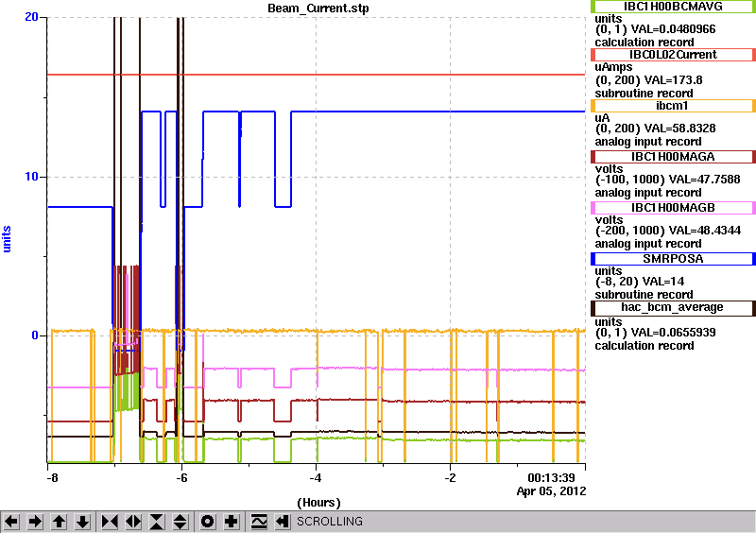Click the SCROLLING status label
This screenshot has width=756, height=533.
pos(329,522)
